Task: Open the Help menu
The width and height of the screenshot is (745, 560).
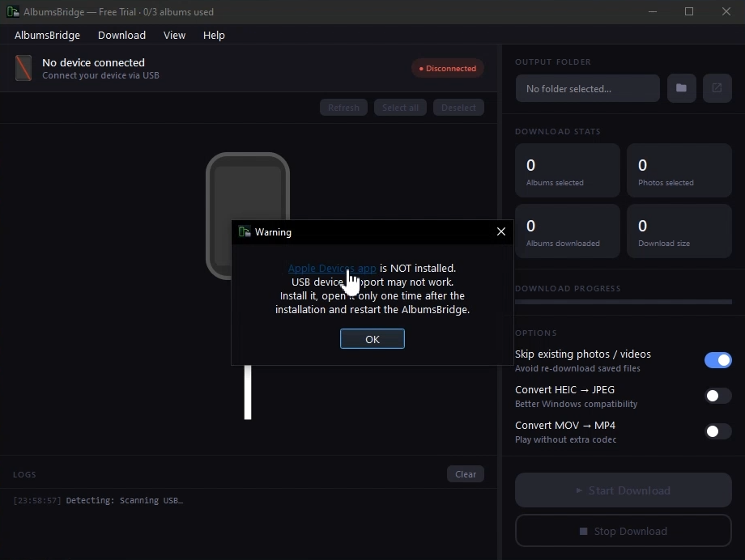Action: click(214, 35)
